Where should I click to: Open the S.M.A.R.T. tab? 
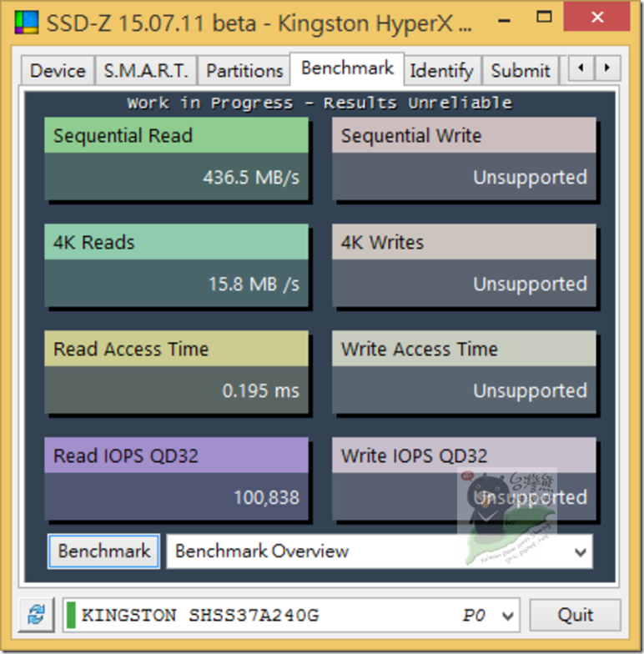(x=146, y=70)
